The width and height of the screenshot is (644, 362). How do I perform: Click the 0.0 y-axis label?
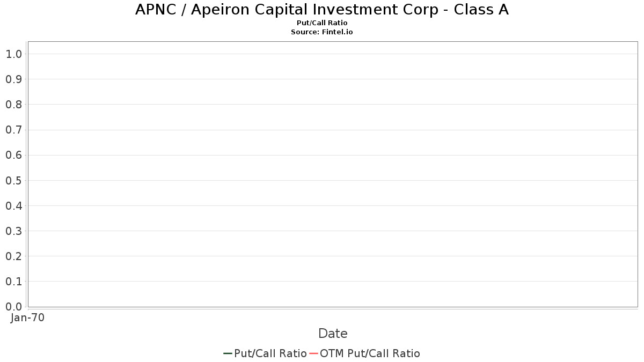tap(13, 307)
